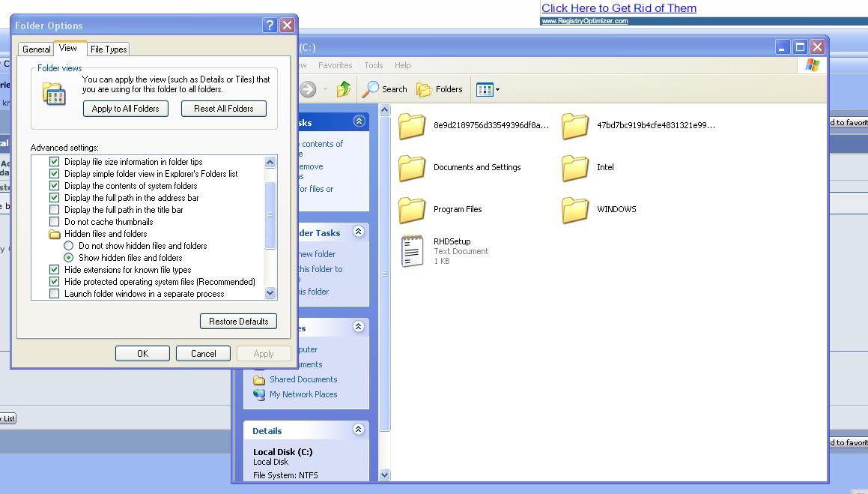Screen dimensions: 868x494
Task: Disable Hide protected operating system files
Action: pyautogui.click(x=54, y=282)
